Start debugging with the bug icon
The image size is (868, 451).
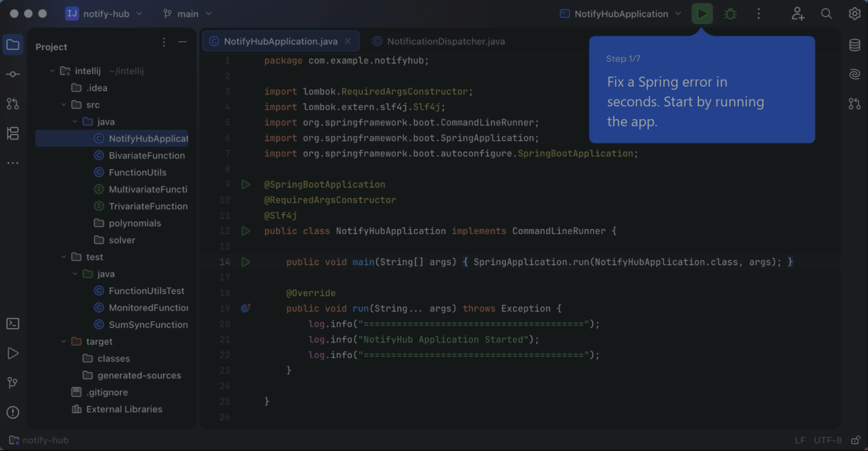click(x=731, y=13)
